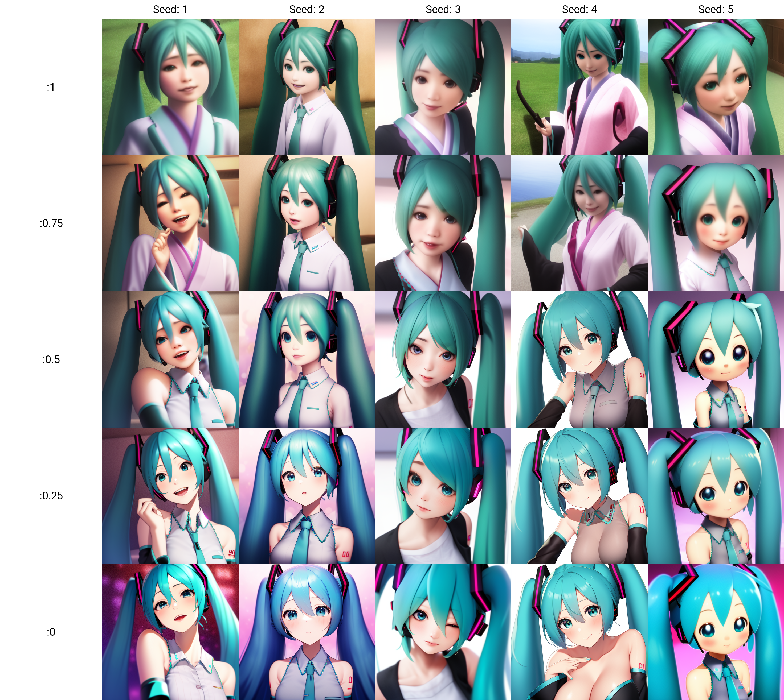Select Seed 2 thumbnail in :0.25 row
Image resolution: width=784 pixels, height=700 pixels.
point(307,496)
